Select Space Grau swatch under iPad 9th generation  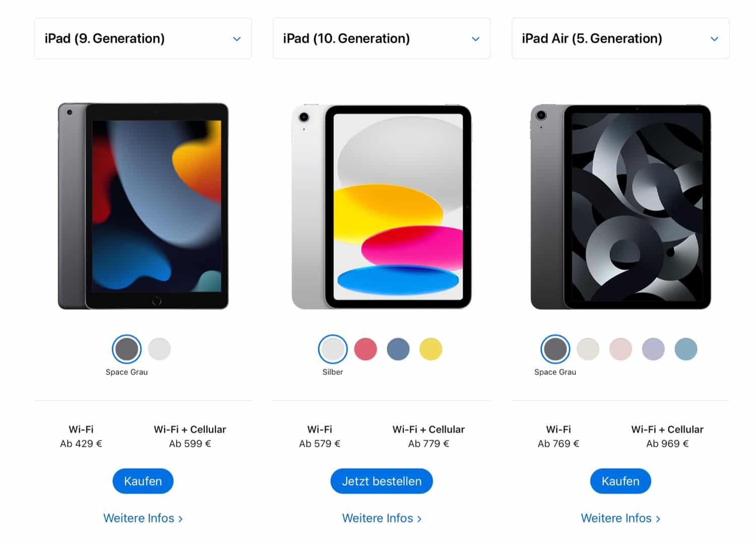coord(127,349)
